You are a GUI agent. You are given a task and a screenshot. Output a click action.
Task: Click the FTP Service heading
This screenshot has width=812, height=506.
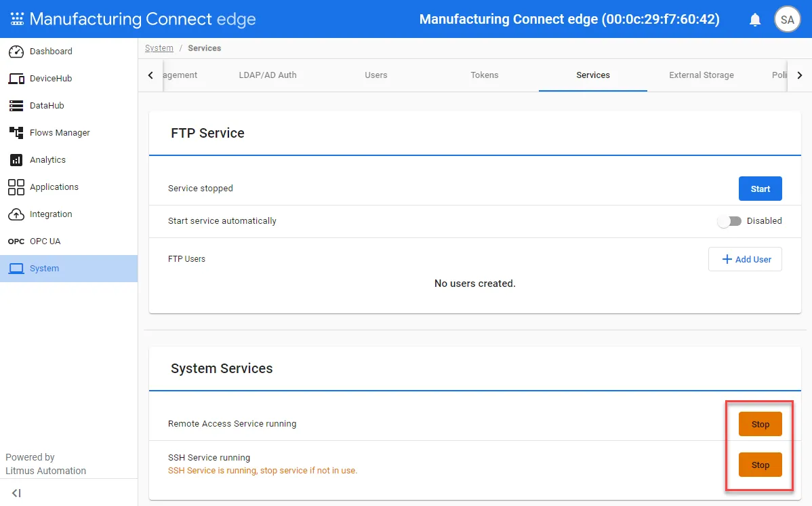pos(207,133)
